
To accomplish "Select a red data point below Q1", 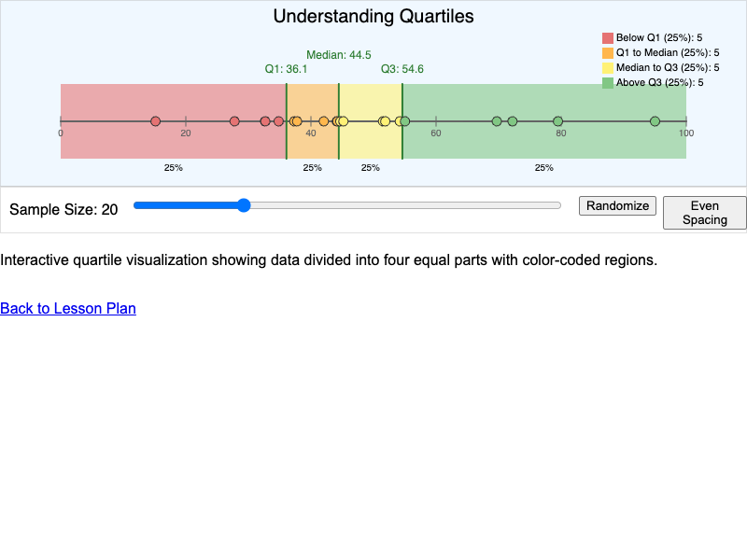I will [x=155, y=120].
